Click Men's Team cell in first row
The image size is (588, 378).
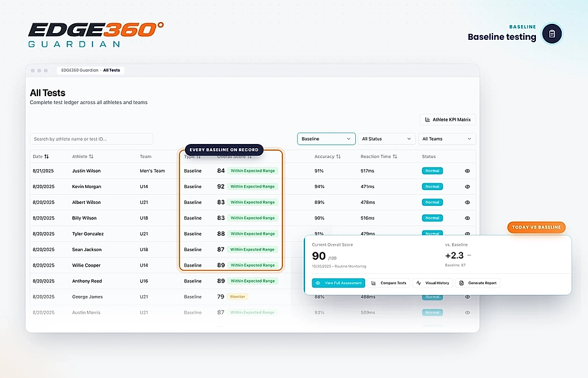[153, 171]
